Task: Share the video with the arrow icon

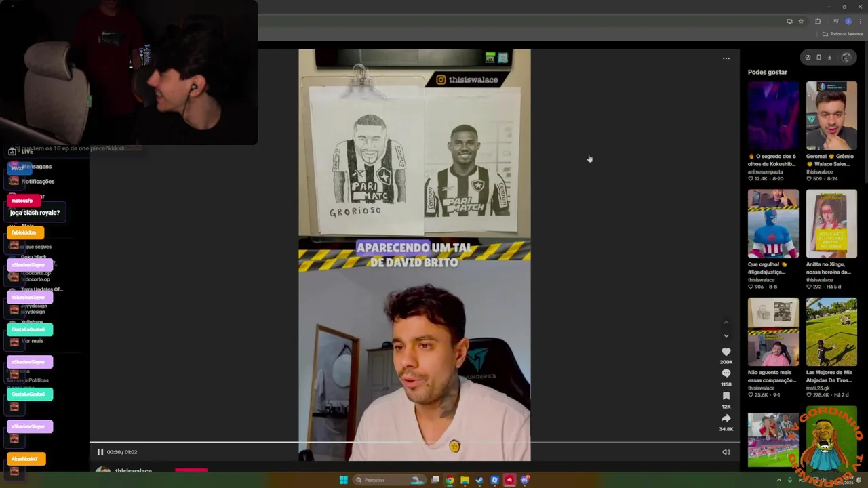Action: click(726, 418)
